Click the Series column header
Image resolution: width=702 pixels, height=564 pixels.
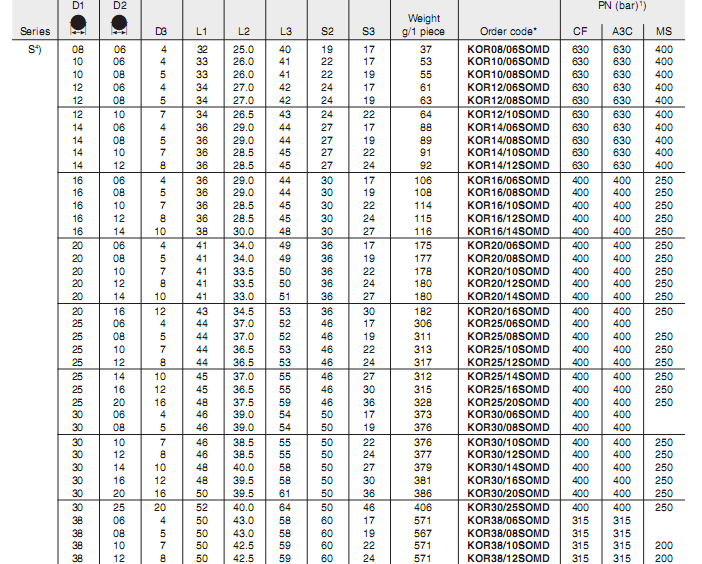click(35, 32)
